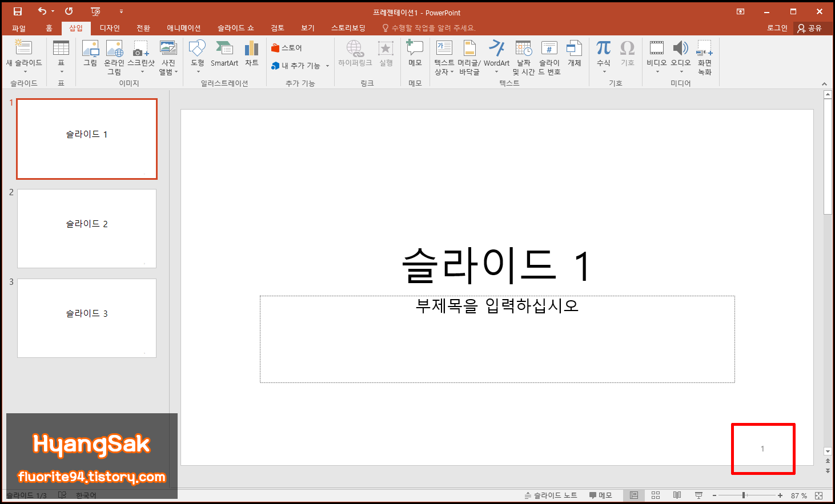The height and width of the screenshot is (504, 835).
Task: Click the 수행할 작업을 알려 주세요 search box
Action: (428, 28)
